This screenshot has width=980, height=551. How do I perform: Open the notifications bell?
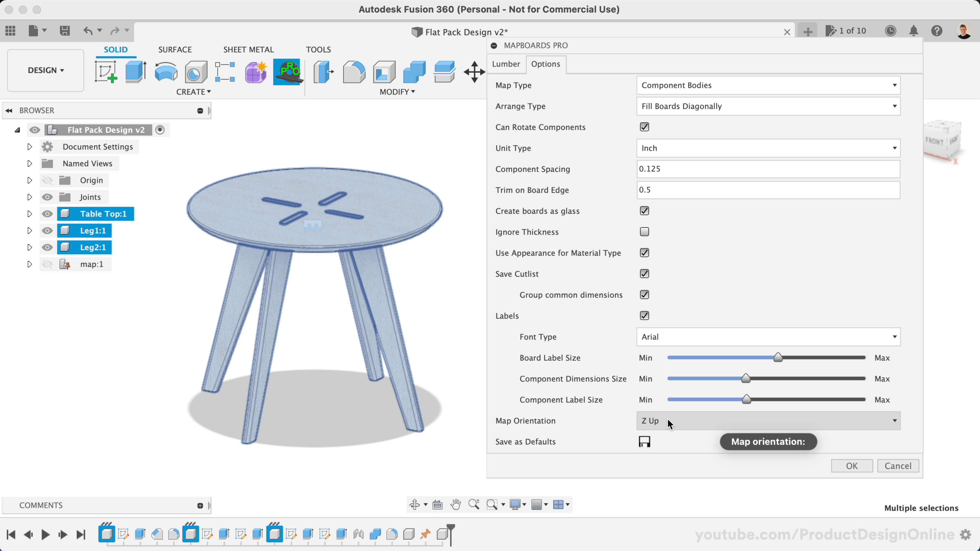point(914,31)
